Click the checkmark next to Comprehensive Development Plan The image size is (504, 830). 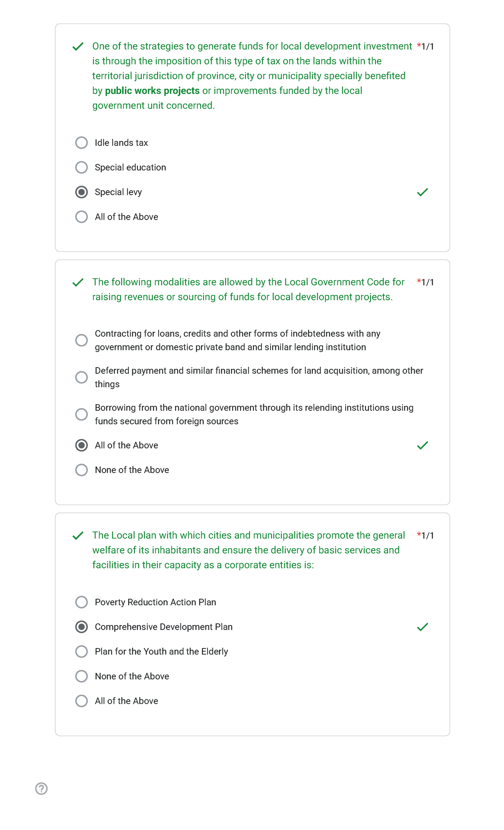tap(422, 627)
